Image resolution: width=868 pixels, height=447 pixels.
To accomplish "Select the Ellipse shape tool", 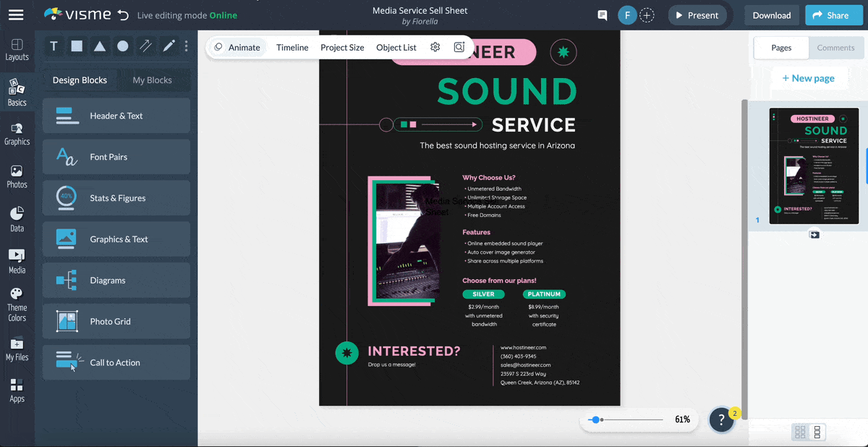I will pyautogui.click(x=123, y=46).
